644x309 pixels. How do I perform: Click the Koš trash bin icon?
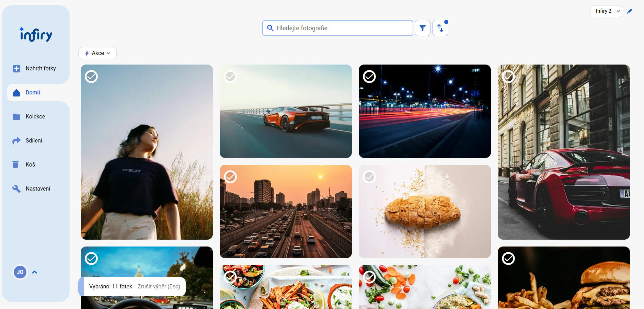click(x=16, y=164)
